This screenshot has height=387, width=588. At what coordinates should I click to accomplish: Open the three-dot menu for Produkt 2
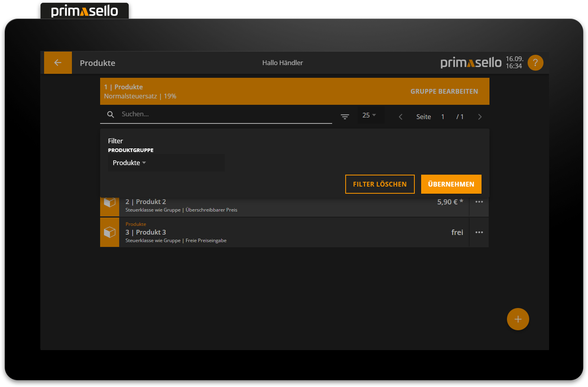(x=479, y=202)
